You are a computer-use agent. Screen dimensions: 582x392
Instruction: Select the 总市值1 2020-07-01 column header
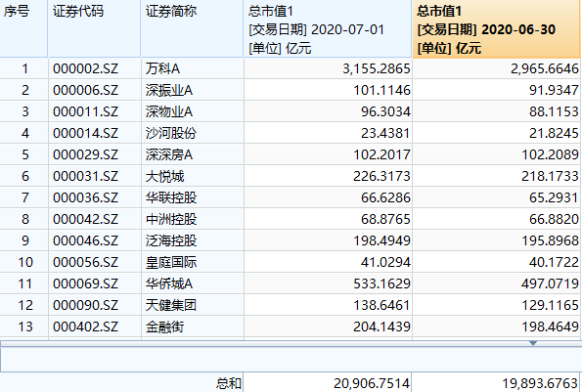click(x=328, y=28)
